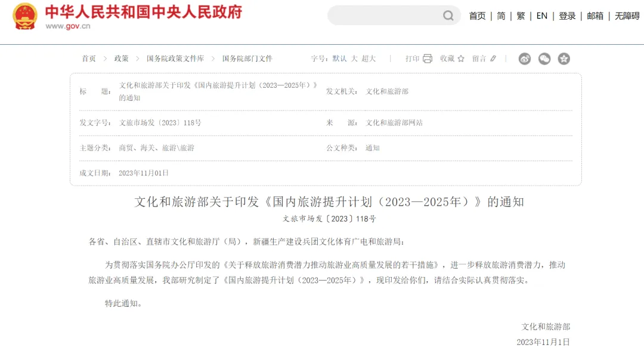Click the national emblem logo
This screenshot has width=644, height=348.
point(24,17)
